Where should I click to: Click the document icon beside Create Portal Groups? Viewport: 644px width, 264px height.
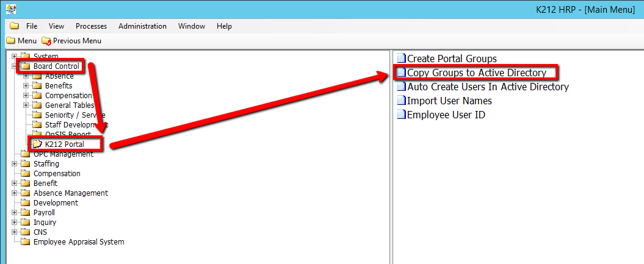pos(401,59)
